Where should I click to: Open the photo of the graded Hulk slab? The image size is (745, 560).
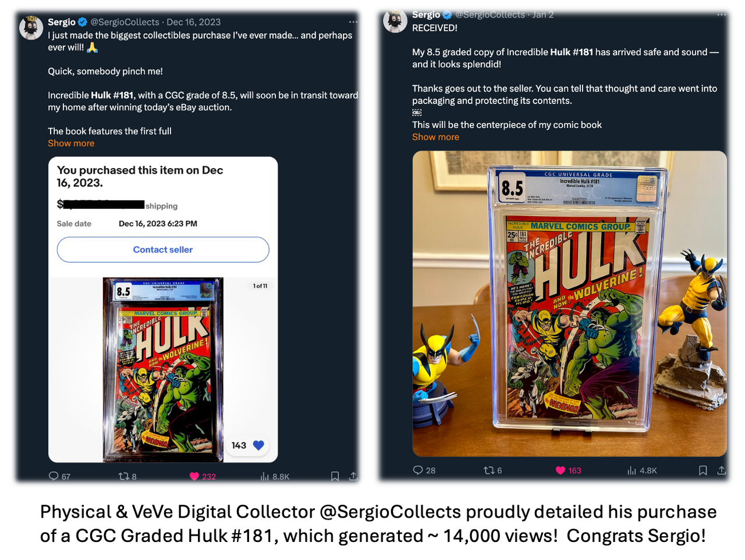pyautogui.click(x=569, y=304)
